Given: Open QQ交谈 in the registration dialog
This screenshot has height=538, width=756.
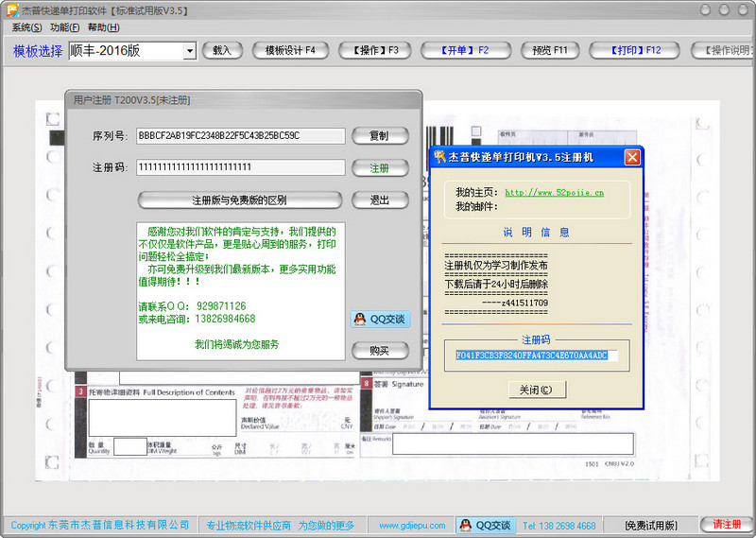Looking at the screenshot, I should (x=381, y=319).
